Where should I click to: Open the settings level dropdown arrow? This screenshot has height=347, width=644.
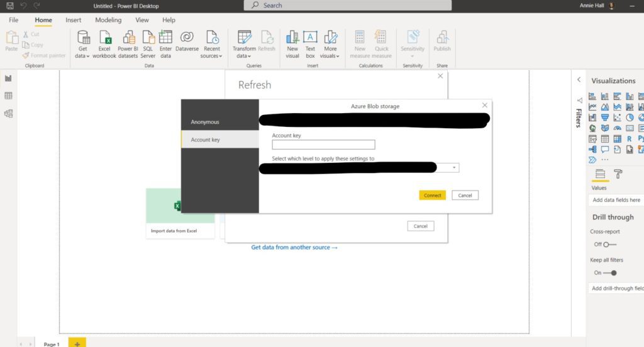coord(454,168)
